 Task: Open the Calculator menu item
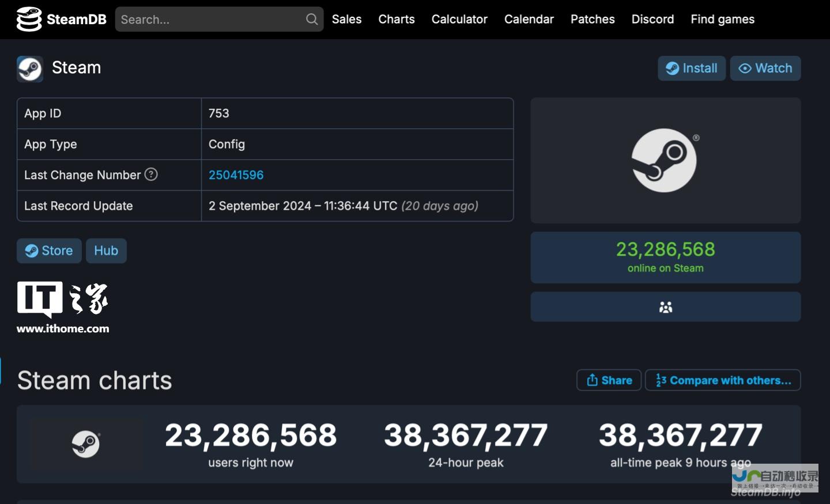[459, 20]
